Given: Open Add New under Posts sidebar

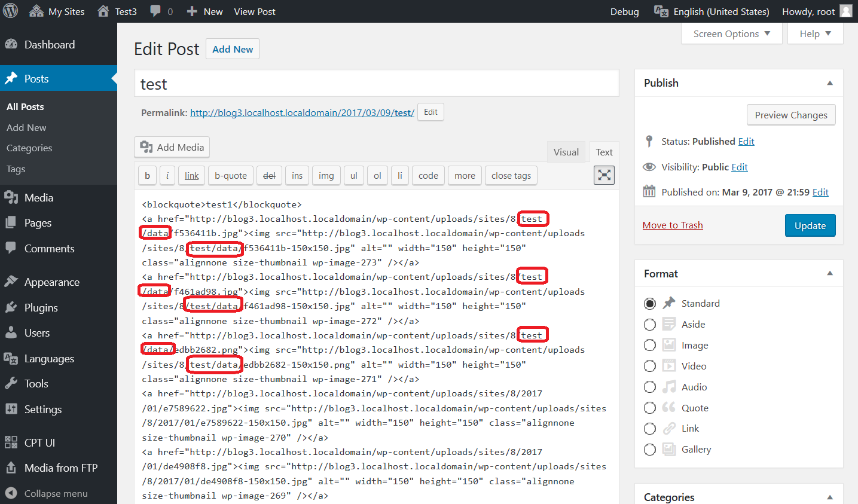Looking at the screenshot, I should coord(26,127).
